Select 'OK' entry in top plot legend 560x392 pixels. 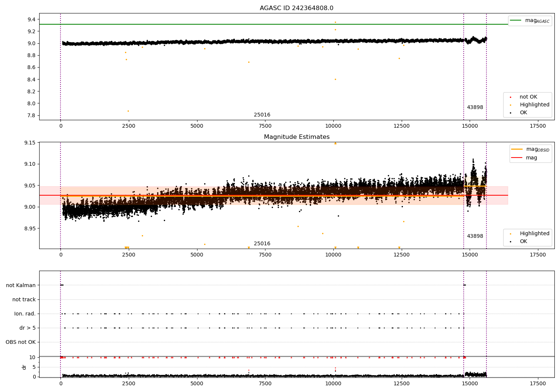[523, 113]
